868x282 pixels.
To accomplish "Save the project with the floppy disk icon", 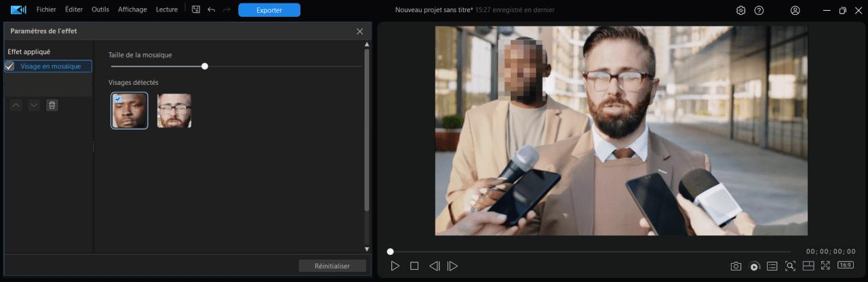I will pos(196,9).
